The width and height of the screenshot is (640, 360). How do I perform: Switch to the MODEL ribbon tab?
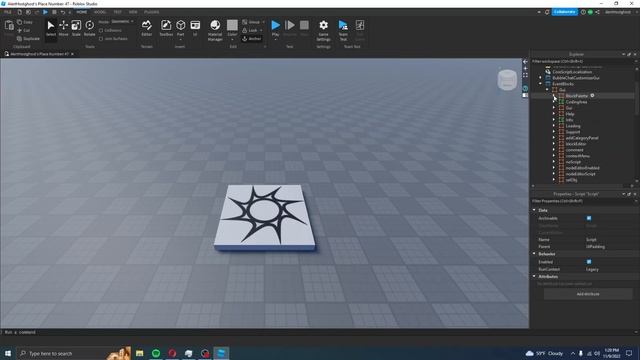(x=100, y=12)
